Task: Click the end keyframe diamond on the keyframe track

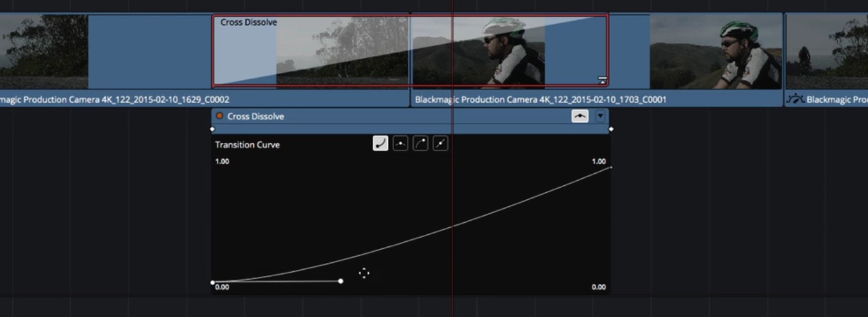Action: coord(611,129)
